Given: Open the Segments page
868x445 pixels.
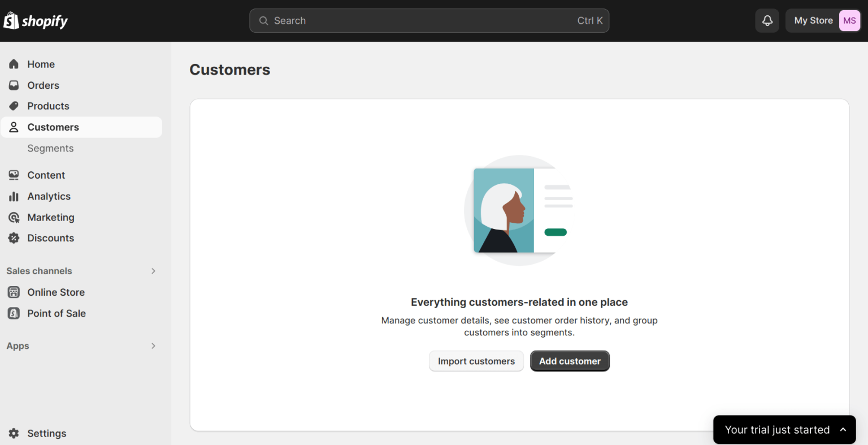Looking at the screenshot, I should tap(50, 148).
